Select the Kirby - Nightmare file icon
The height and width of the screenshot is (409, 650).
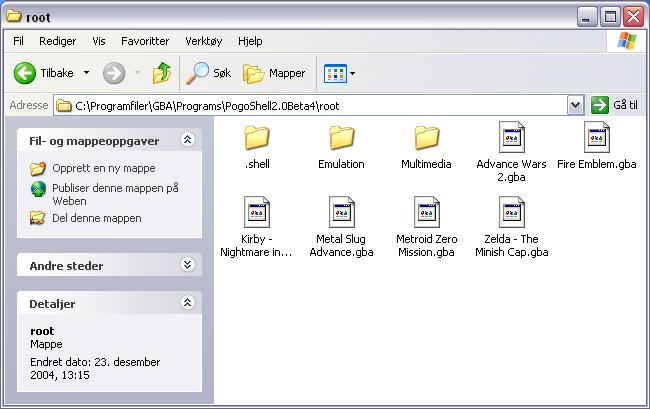(x=257, y=212)
